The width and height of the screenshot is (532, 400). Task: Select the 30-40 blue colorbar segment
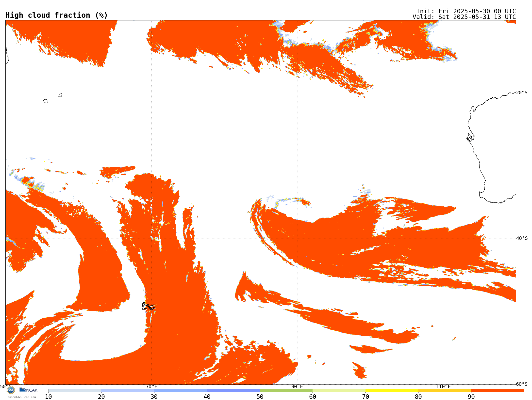pos(181,391)
